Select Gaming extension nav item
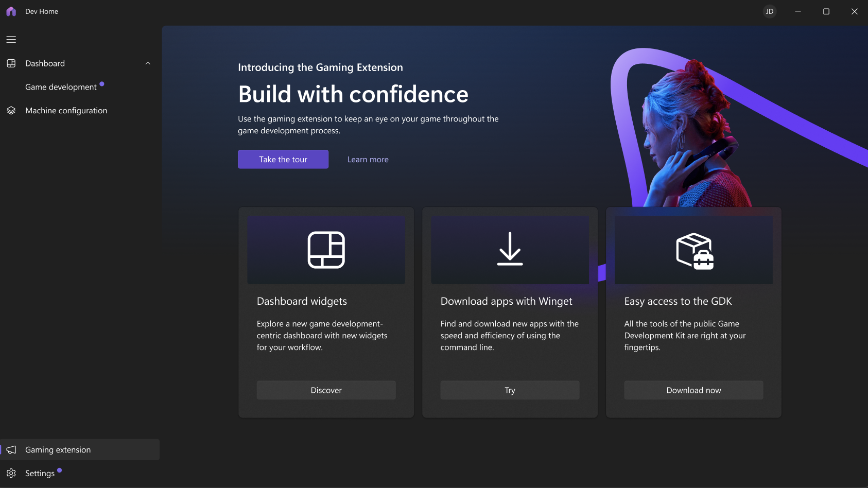 80,450
